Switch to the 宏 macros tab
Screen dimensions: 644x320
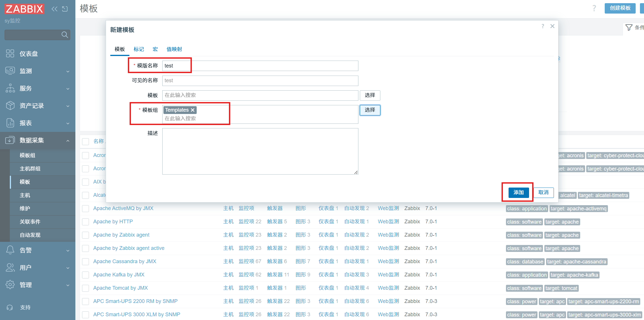coord(155,49)
